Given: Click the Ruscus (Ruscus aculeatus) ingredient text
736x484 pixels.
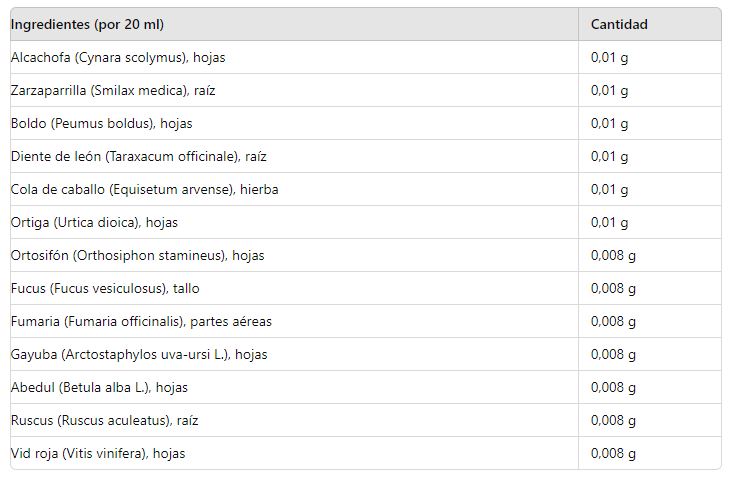Looking at the screenshot, I should 104,420.
